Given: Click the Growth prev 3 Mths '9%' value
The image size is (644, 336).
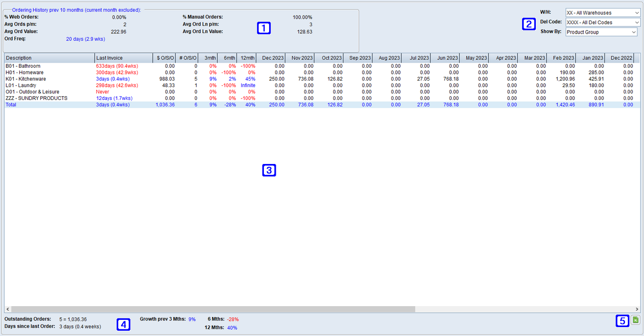Looking at the screenshot, I should [x=192, y=319].
